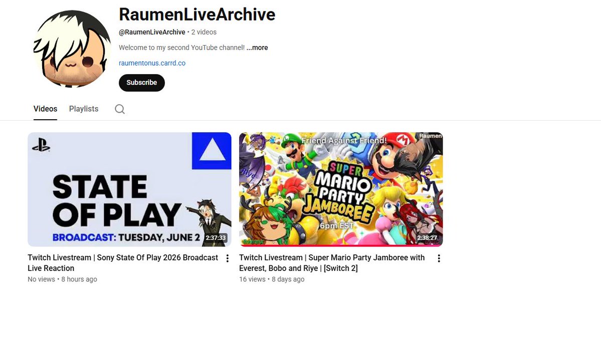Play the State Of Play thumbnail video
Viewport: 601px width, 364px height.
129,189
